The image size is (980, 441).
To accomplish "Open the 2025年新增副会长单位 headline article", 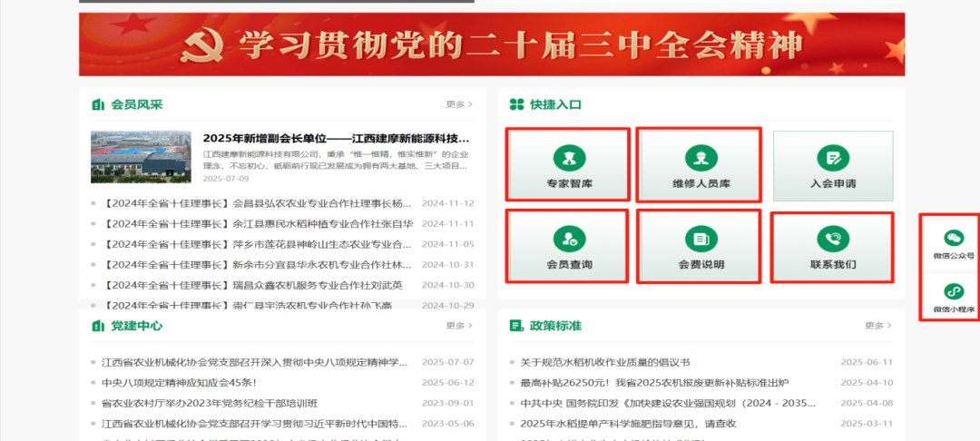I will click(336, 139).
